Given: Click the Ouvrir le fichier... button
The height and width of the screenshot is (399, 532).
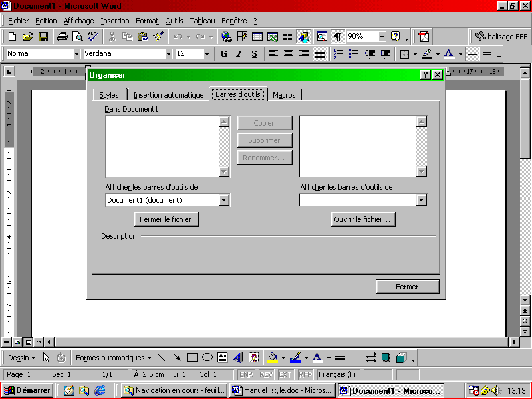Looking at the screenshot, I should (363, 219).
